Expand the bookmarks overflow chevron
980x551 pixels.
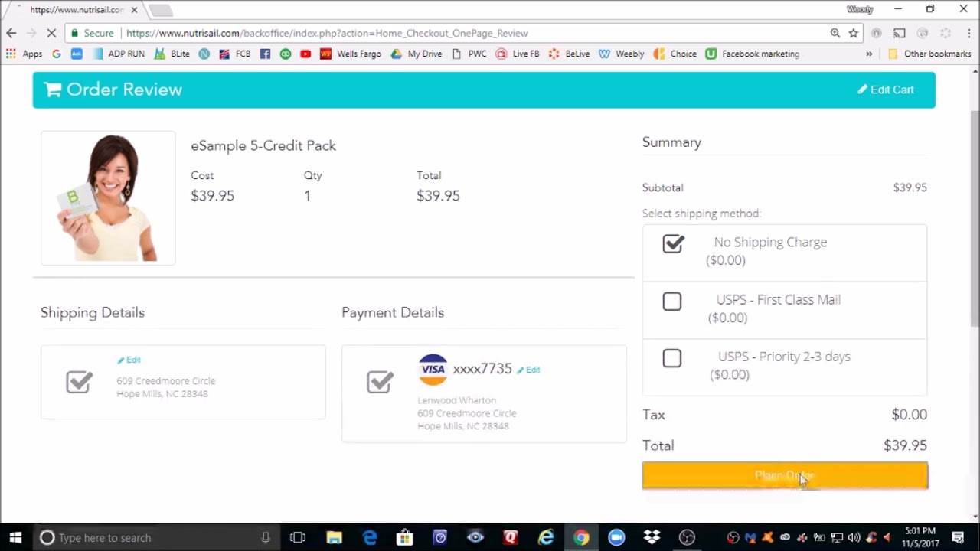tap(869, 54)
